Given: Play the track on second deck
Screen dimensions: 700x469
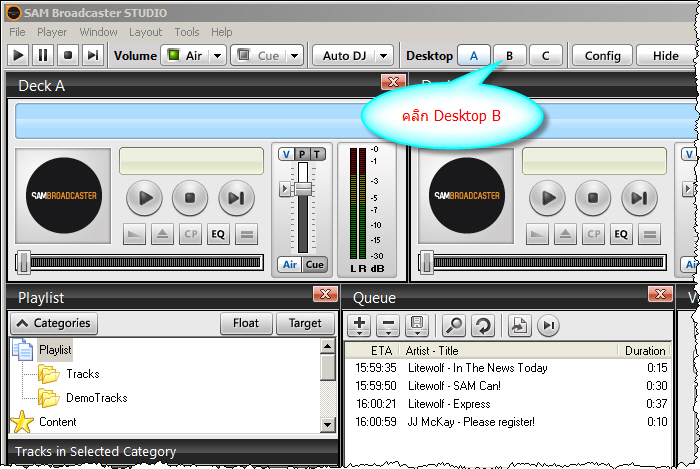Looking at the screenshot, I should [547, 198].
